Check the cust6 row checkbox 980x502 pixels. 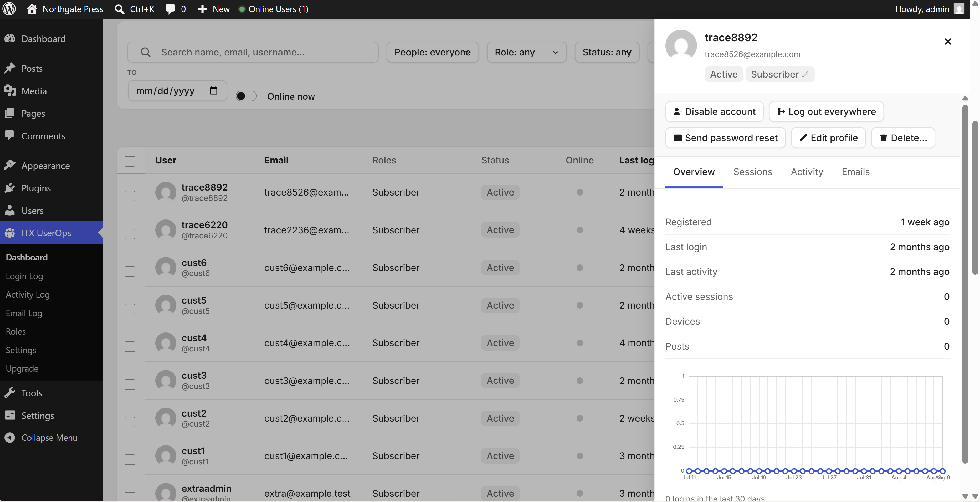click(x=130, y=271)
